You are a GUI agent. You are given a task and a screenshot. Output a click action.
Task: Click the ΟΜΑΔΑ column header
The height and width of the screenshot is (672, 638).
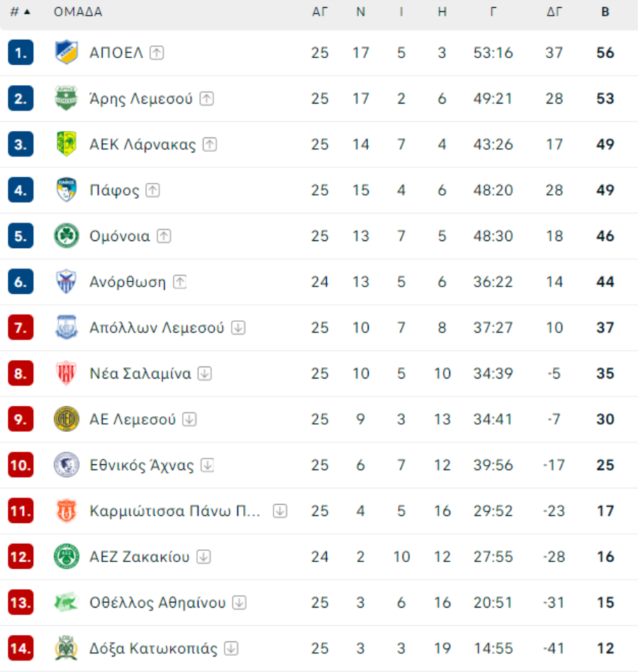(x=78, y=12)
